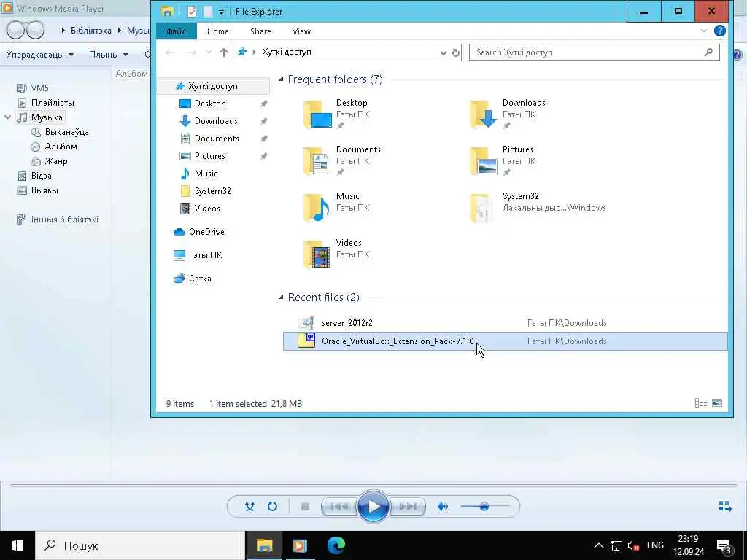The height and width of the screenshot is (560, 747).
Task: Collapse the Музыка tree in Media Player
Action: [7, 117]
